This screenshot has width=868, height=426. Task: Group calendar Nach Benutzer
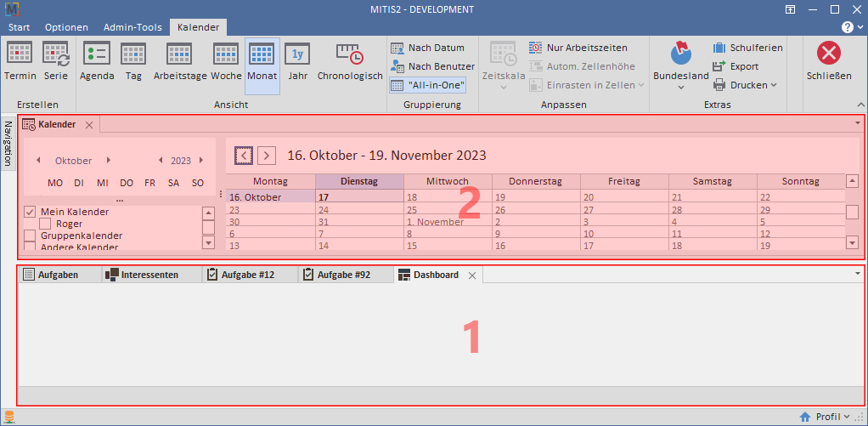coord(432,66)
